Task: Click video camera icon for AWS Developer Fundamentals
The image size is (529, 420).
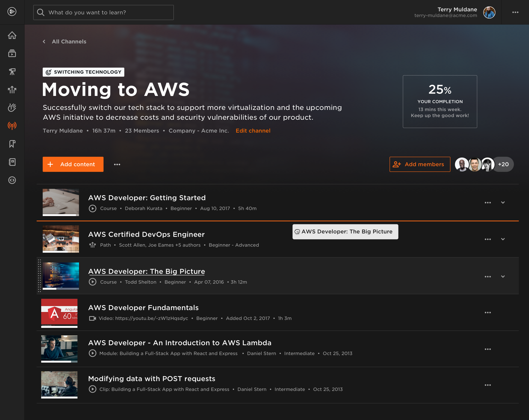Action: [92, 318]
